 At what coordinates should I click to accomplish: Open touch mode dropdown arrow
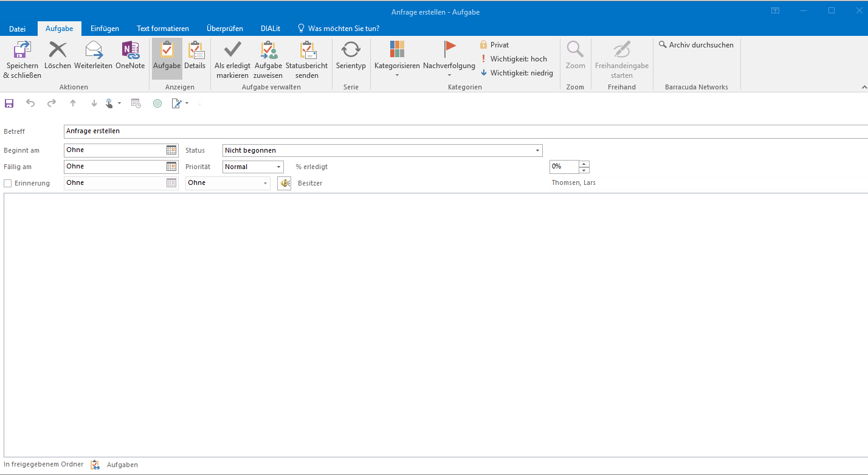tap(119, 103)
